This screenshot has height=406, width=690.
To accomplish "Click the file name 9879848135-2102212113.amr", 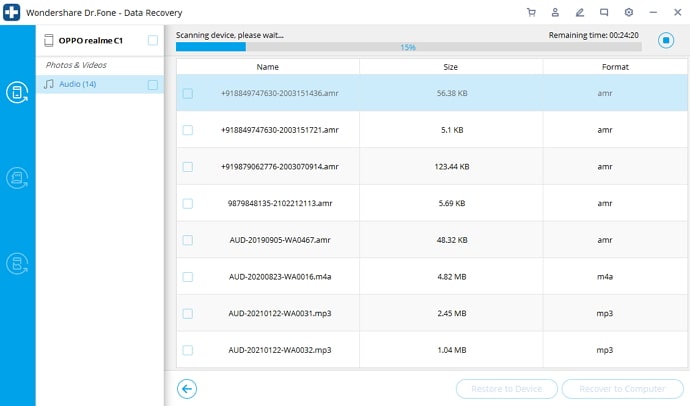I will (280, 203).
